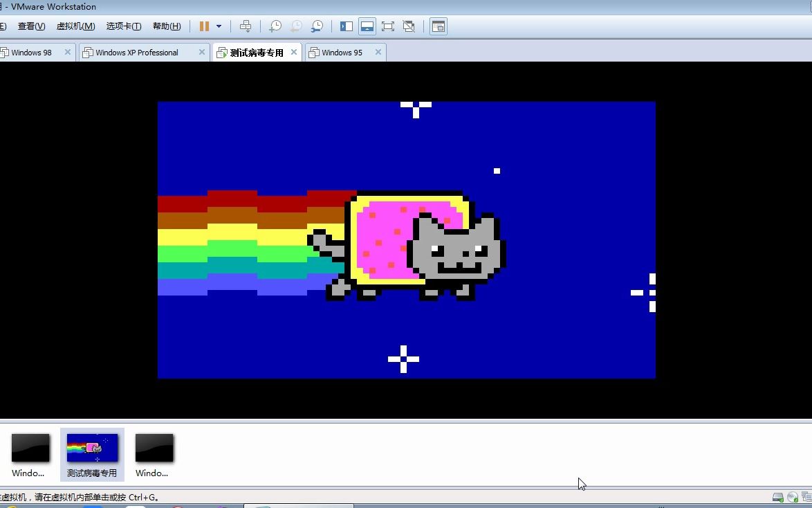Take a snapshot of this virtual machine
Screen dimensions: 812x508
275,26
